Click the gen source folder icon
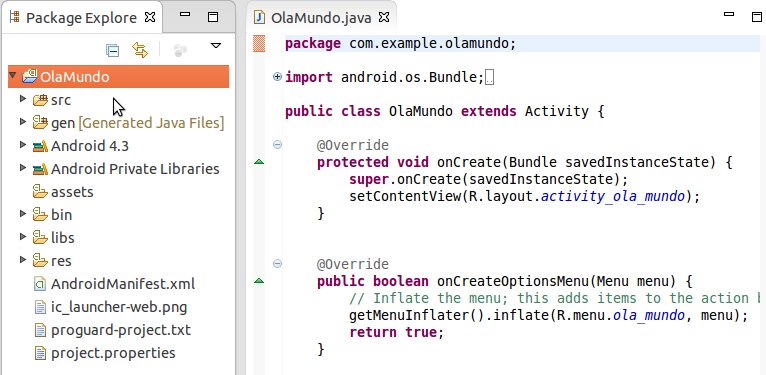The width and height of the screenshot is (766, 375). click(x=41, y=123)
